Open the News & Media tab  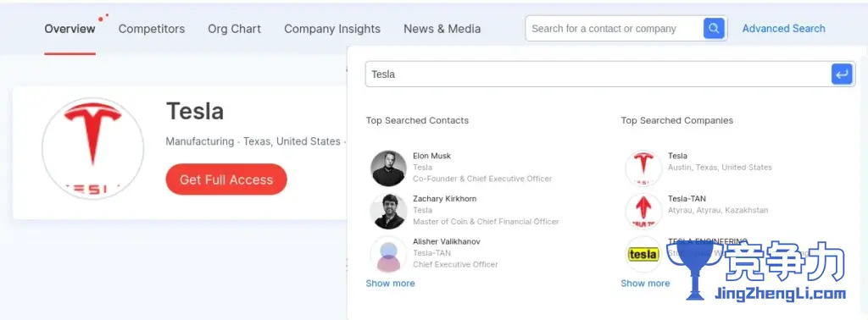click(442, 29)
